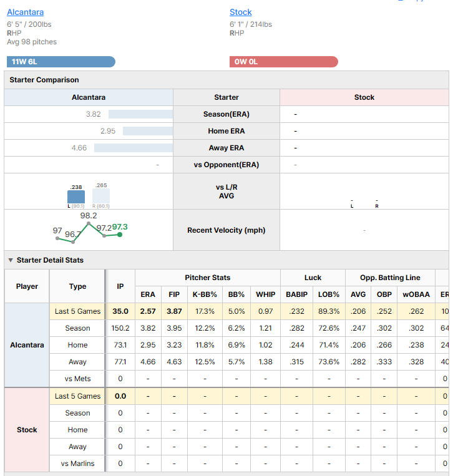Click the 1.38 away WHIP cell
453x476 pixels.
tap(266, 362)
